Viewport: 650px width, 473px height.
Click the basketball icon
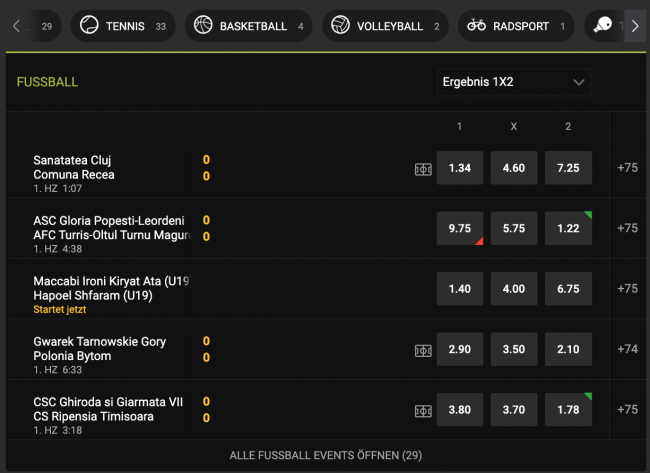(203, 26)
